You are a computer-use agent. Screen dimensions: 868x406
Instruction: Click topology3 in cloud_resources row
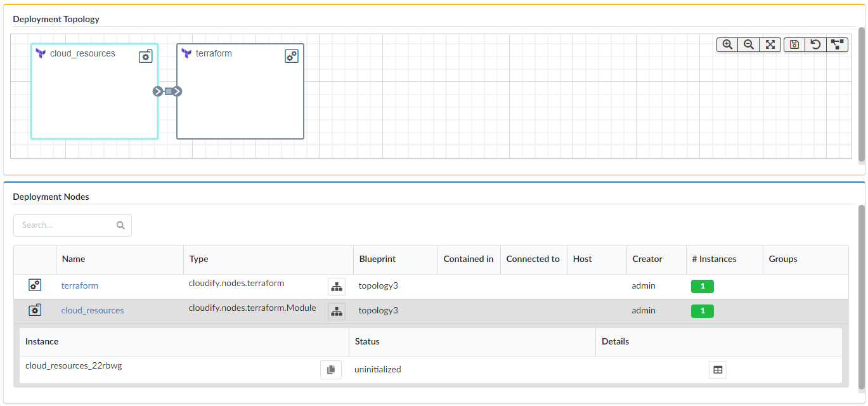379,310
